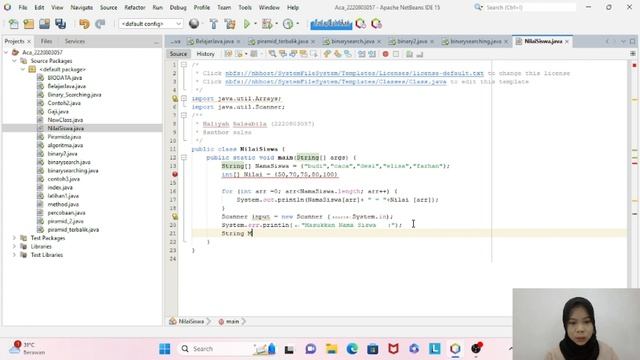Viewport: 640px width, 360px height.
Task: Click the lightbulb hint icon on line 19
Action: coord(175,217)
